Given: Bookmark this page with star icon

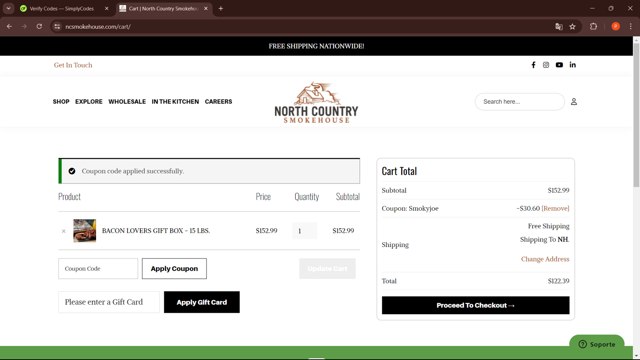Looking at the screenshot, I should coord(572,27).
